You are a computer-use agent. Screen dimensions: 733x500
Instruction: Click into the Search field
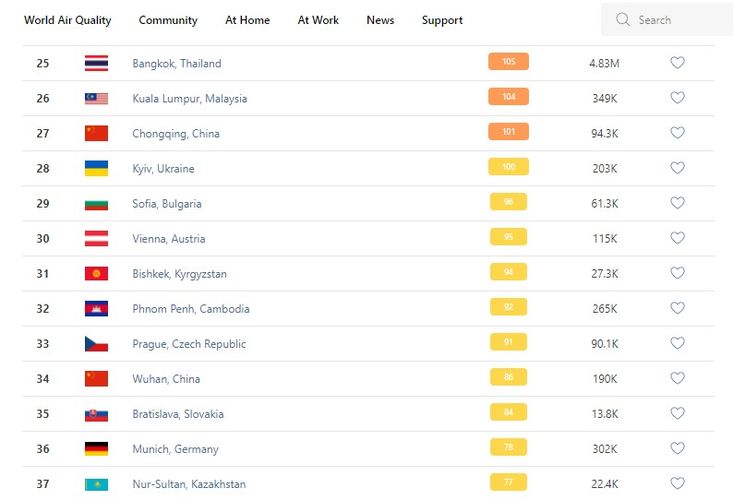click(x=675, y=20)
